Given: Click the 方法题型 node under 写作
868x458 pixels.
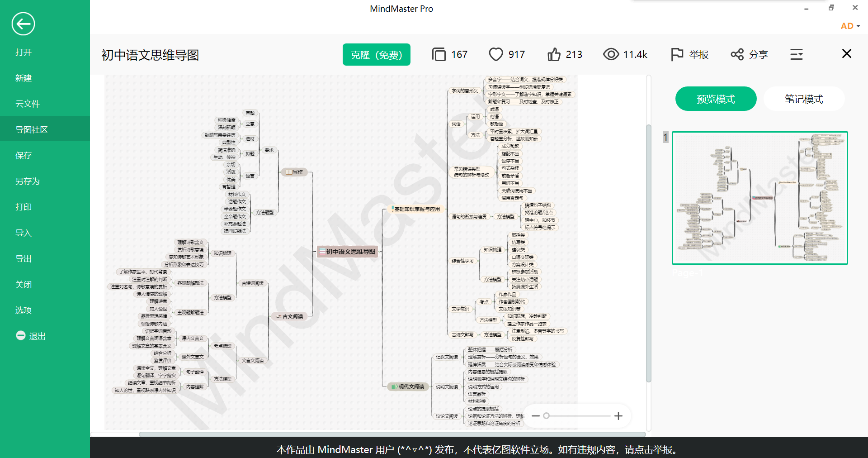Looking at the screenshot, I should pos(264,212).
